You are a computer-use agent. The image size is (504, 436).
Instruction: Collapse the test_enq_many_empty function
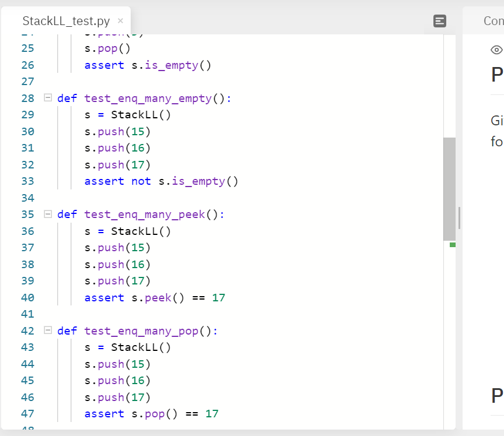(48, 98)
